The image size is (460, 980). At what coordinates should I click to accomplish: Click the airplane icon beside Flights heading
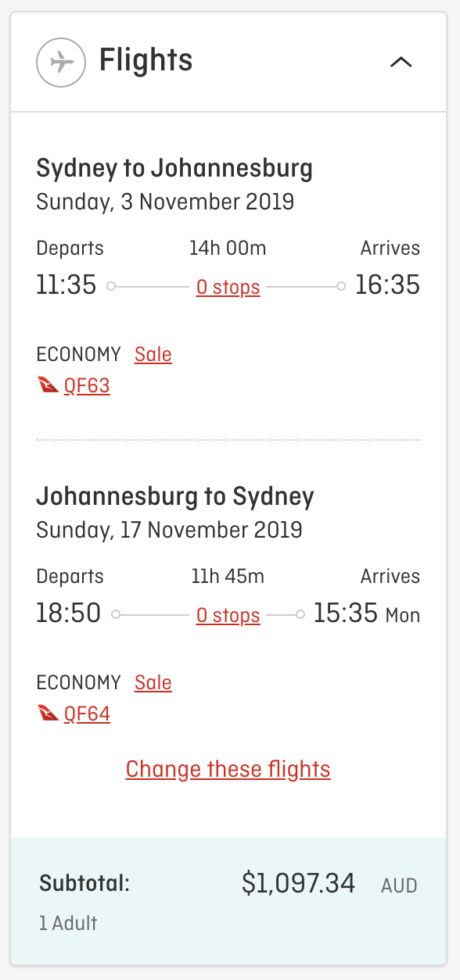61,62
